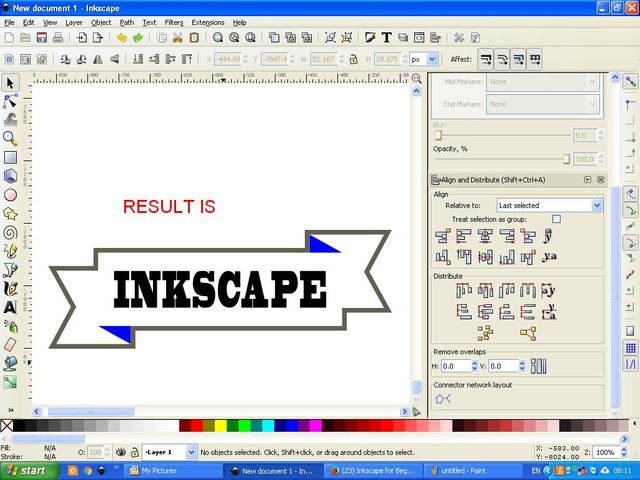
Task: Open the Layer 1 selector dropdown
Action: click(170, 452)
